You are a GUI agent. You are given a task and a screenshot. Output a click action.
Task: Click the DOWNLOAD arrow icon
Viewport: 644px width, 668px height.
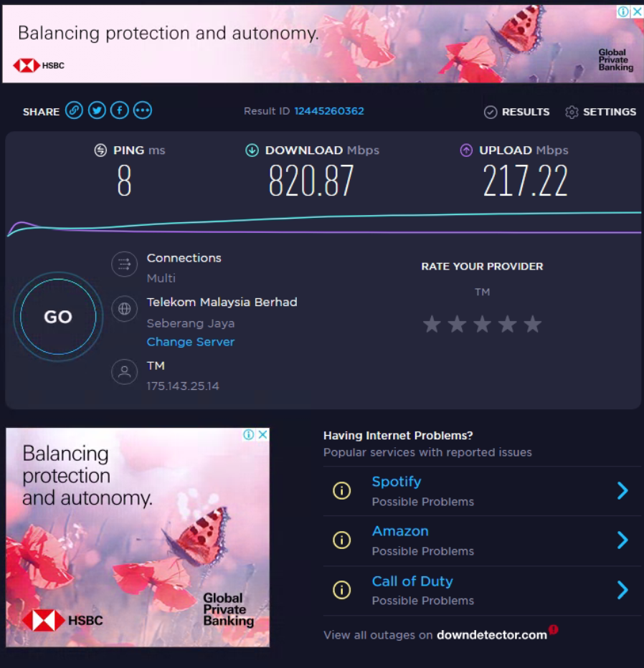click(252, 151)
